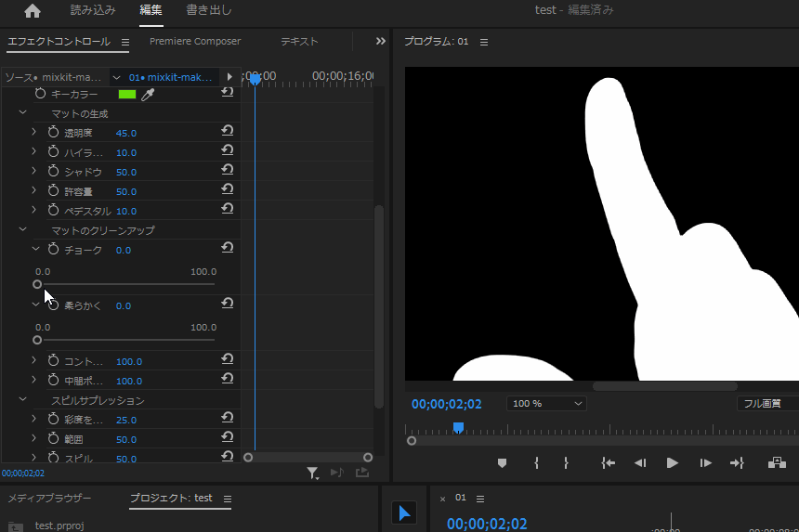The width and height of the screenshot is (799, 532).
Task: Mark Out point button
Action: pos(566,462)
